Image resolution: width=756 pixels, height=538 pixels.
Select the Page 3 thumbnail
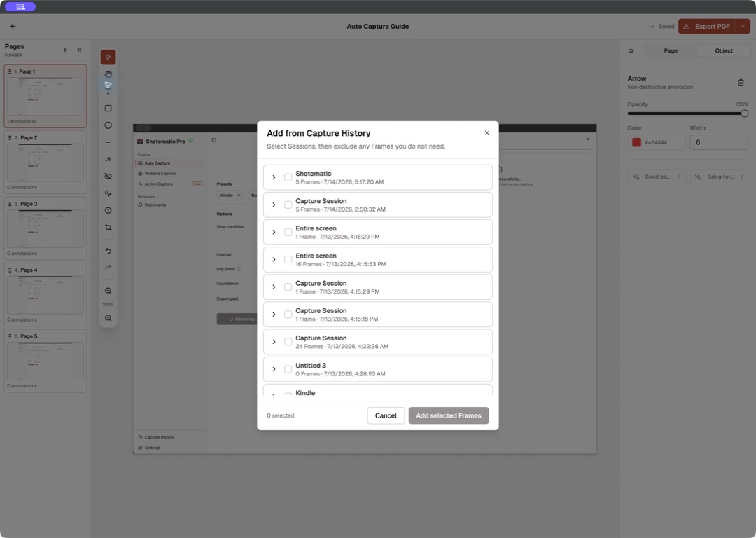pyautogui.click(x=45, y=228)
